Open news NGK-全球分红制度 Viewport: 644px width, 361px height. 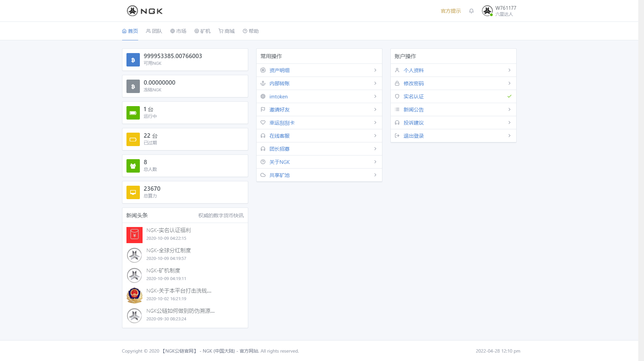click(x=169, y=250)
